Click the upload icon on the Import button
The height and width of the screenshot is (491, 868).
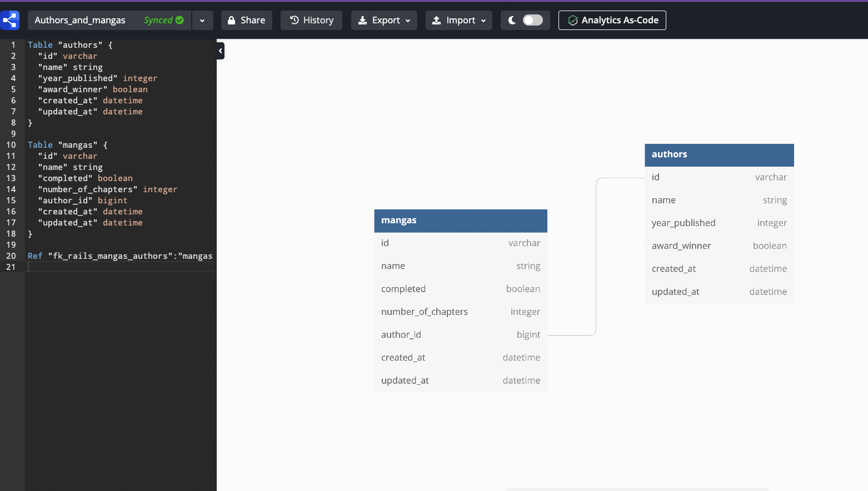pos(438,20)
